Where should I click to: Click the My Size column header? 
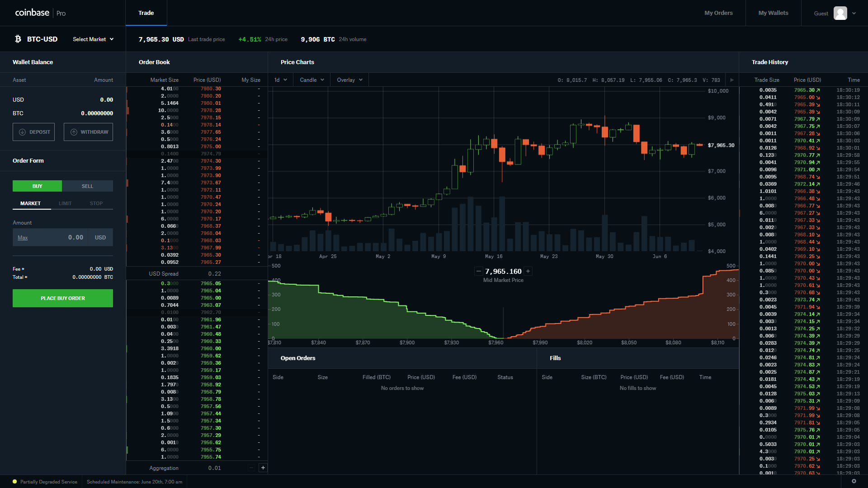251,80
